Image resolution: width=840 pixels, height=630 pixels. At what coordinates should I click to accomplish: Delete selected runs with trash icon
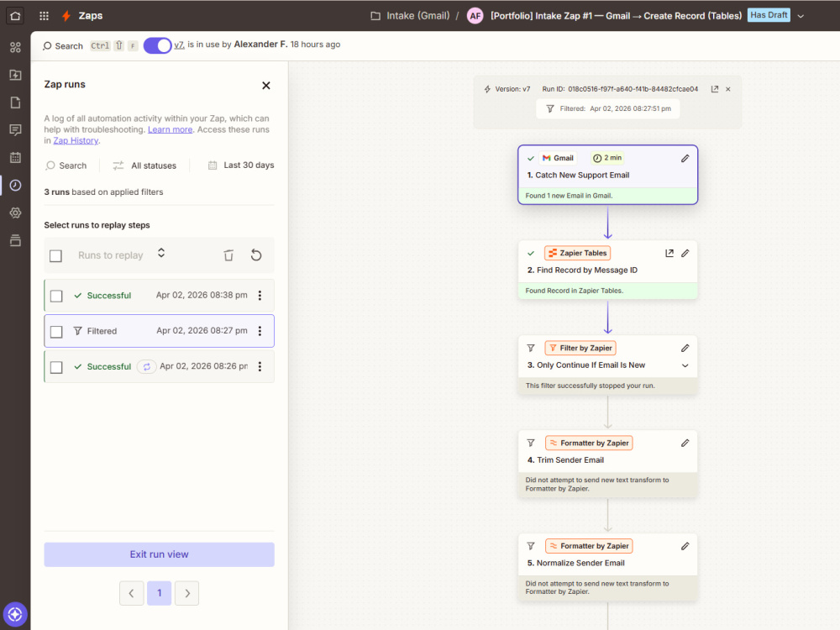228,255
